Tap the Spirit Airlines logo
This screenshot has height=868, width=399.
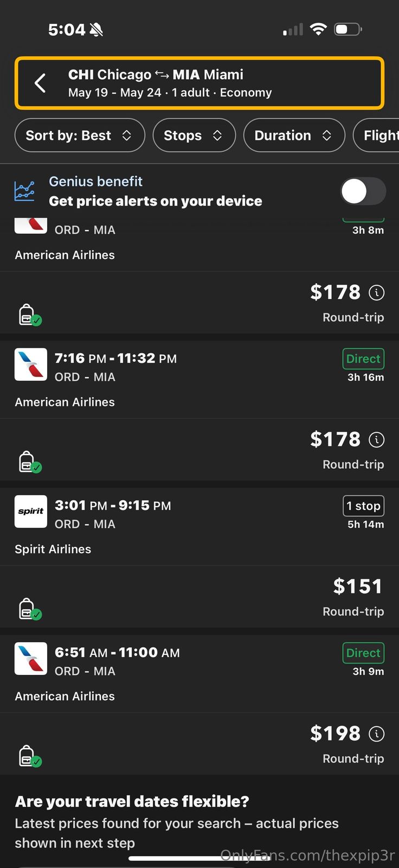31,512
